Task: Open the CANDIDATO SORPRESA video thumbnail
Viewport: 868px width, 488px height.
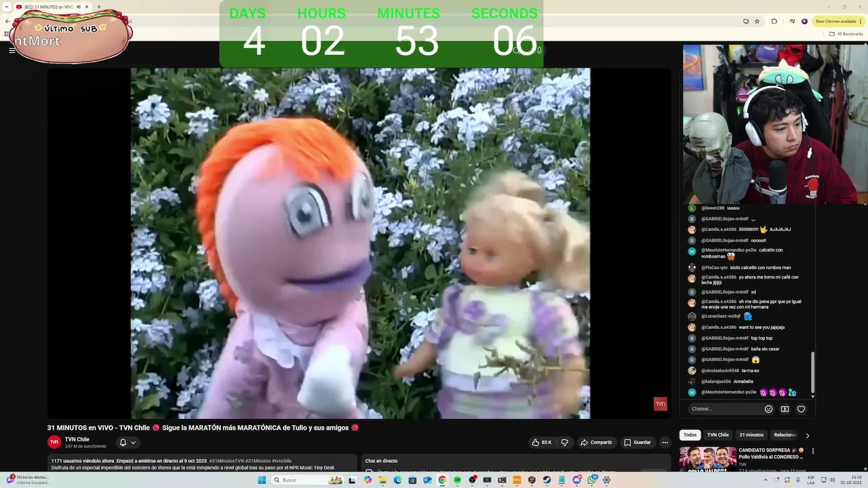Action: (708, 459)
